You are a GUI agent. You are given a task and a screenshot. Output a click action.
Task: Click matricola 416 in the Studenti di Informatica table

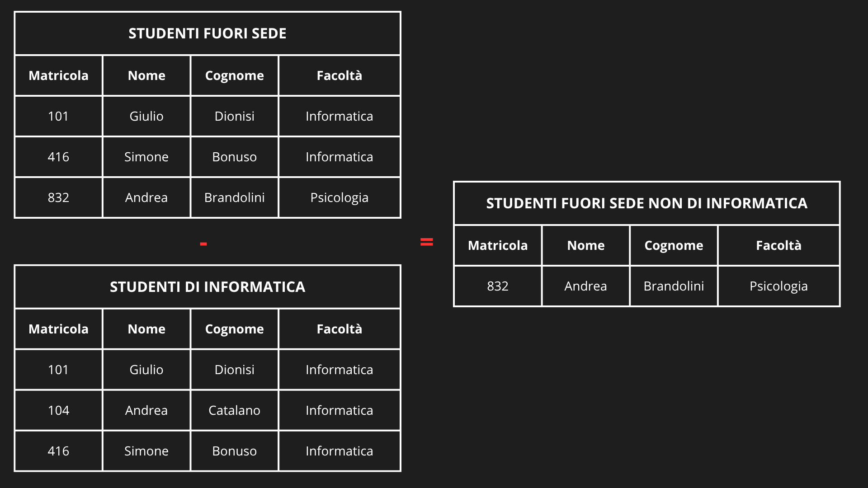58,451
